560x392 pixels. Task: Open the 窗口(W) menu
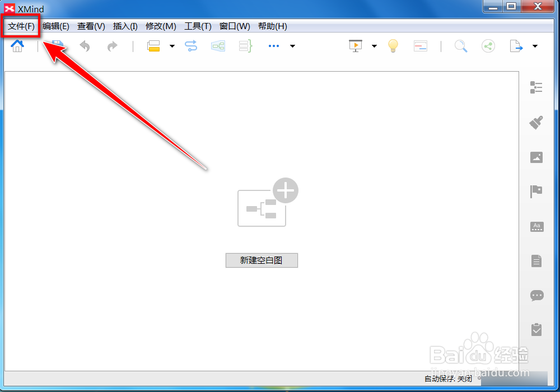[235, 26]
